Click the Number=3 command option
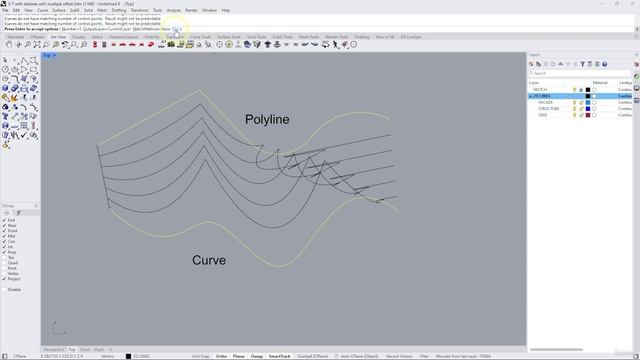This screenshot has height=360, width=640. (70, 29)
